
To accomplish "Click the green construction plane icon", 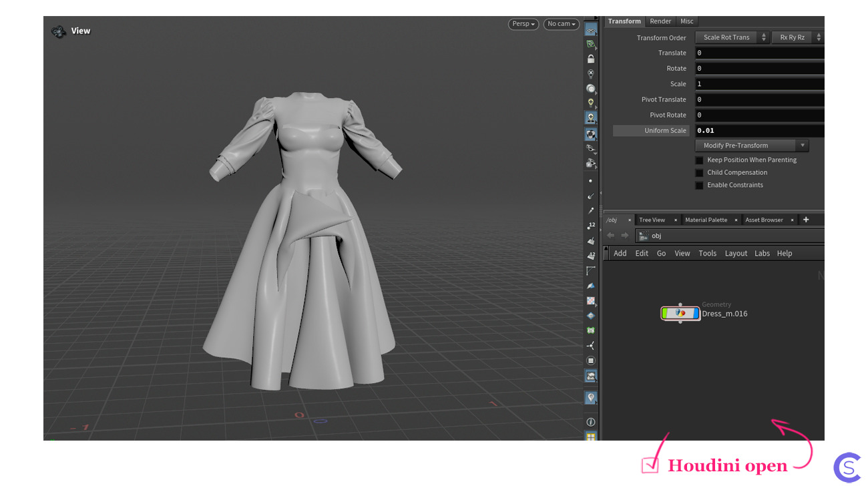I will click(x=591, y=44).
